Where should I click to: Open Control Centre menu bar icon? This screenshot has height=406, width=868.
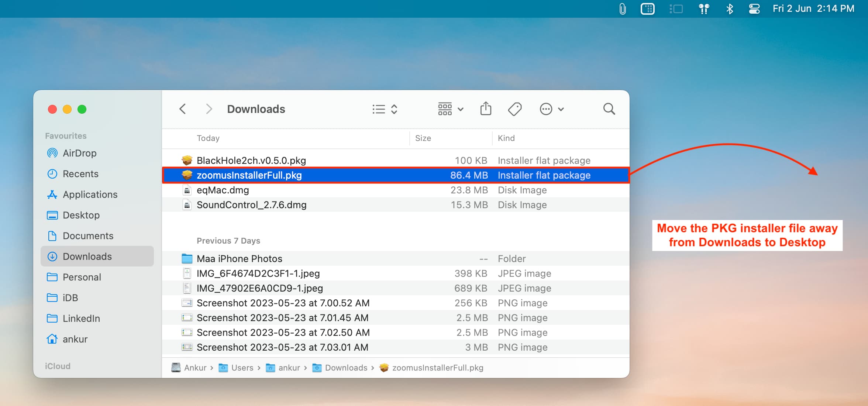[754, 8]
